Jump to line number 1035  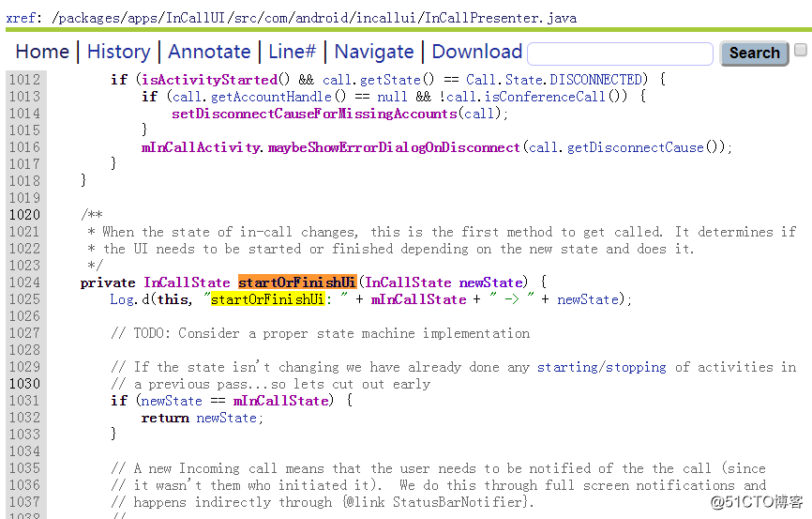[x=24, y=468]
